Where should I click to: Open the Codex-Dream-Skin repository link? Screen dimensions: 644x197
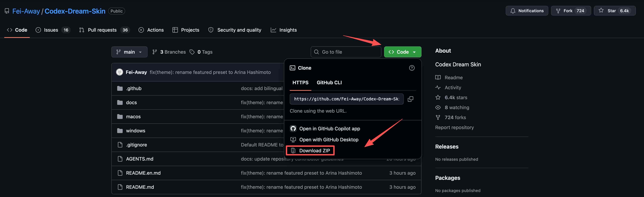[x=75, y=11]
